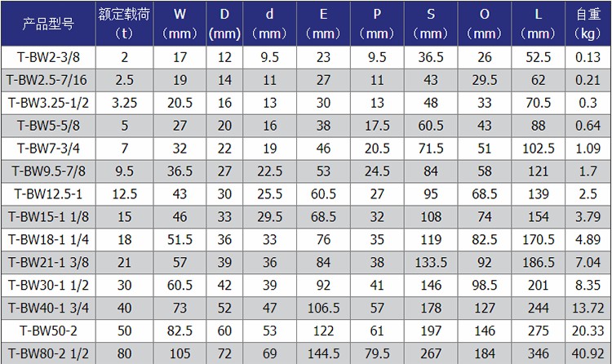Viewport: 612px width, 364px height.
Task: Select the W (mm) header cell
Action: [x=180, y=23]
